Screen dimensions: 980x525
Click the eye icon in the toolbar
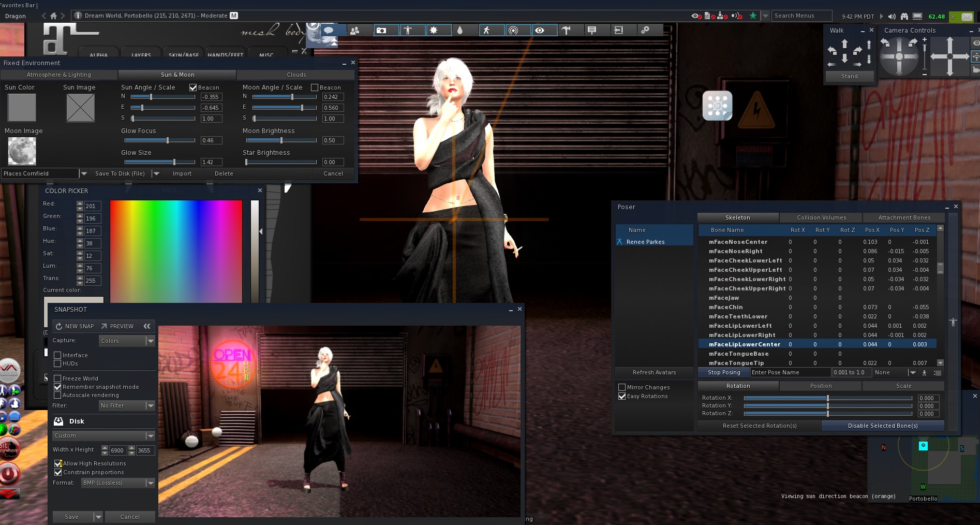540,31
